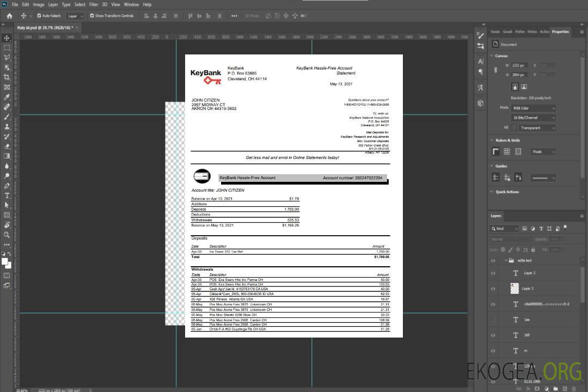Open the Auto-Select Layer dropdown
Viewport: 588px width, 392px height.
75,16
